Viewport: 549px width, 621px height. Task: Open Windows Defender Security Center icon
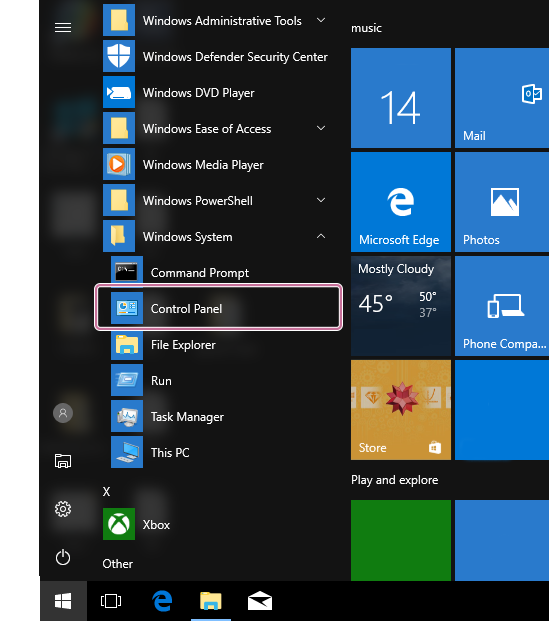[x=119, y=56]
